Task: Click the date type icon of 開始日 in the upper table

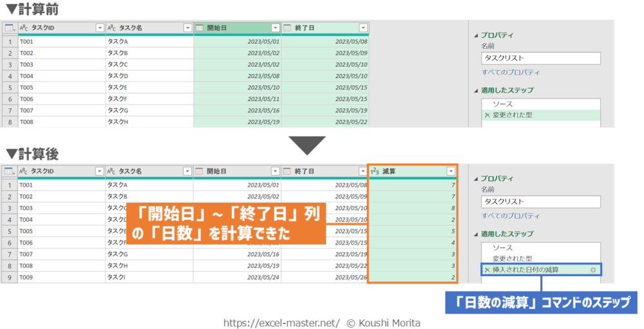Action: point(200,28)
